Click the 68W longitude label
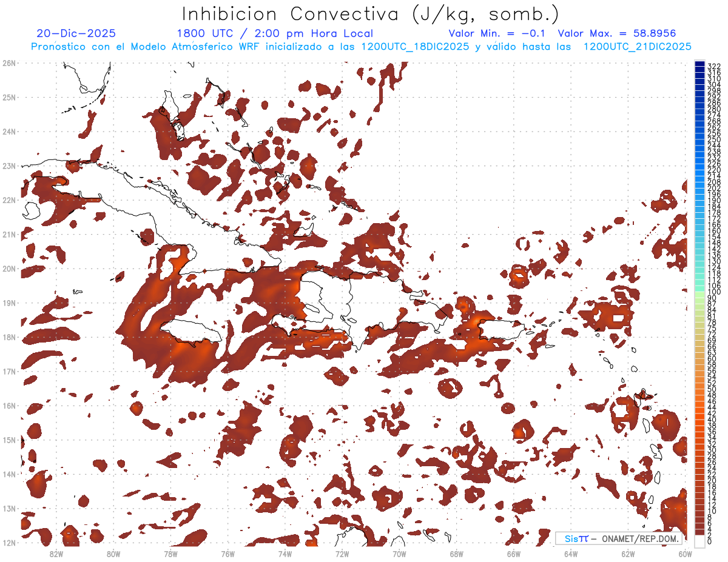 point(457,554)
